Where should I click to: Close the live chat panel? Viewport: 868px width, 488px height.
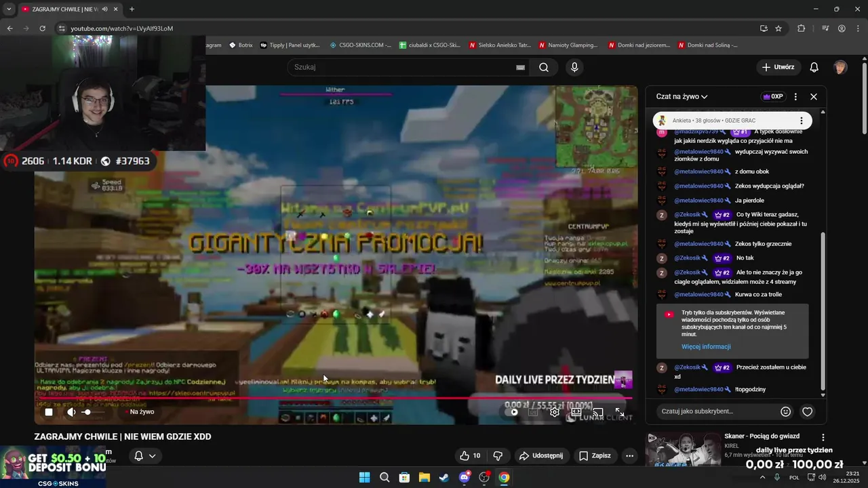click(814, 96)
